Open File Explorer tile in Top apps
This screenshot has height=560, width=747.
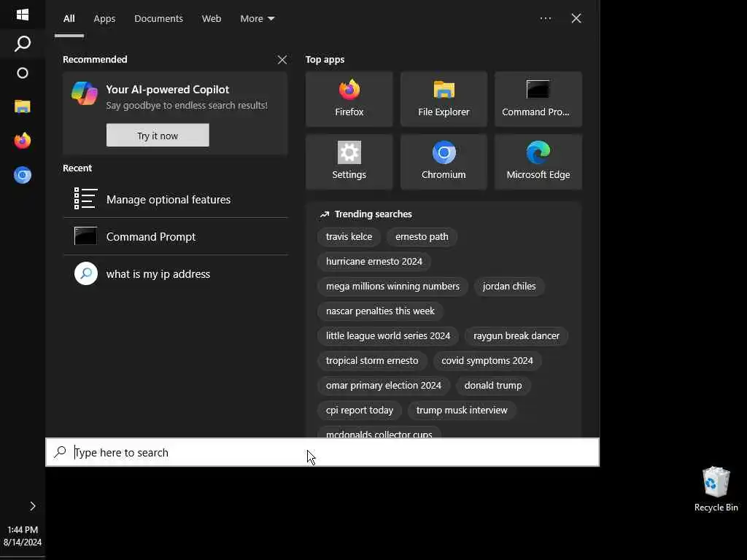(x=444, y=99)
